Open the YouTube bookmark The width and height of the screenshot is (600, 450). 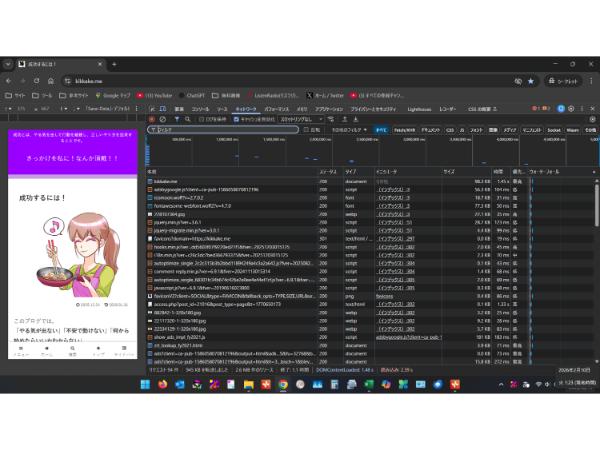point(155,95)
